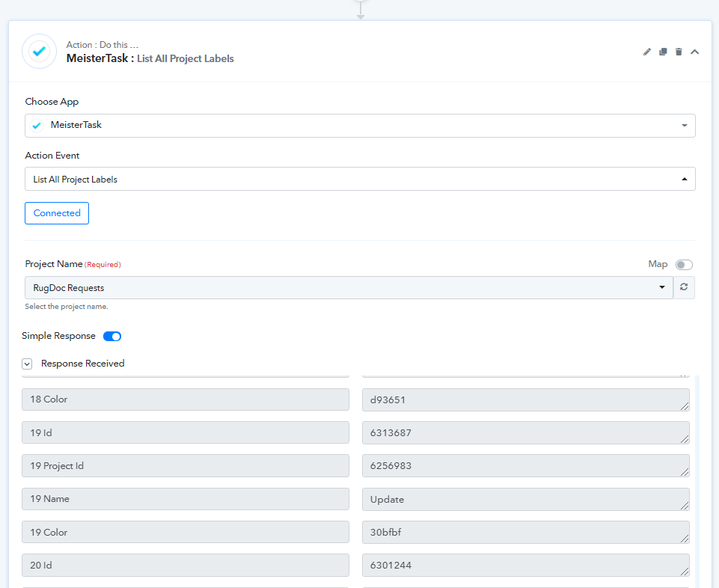Click the response list vertical scrollbar
The image size is (719, 588).
pos(697,482)
